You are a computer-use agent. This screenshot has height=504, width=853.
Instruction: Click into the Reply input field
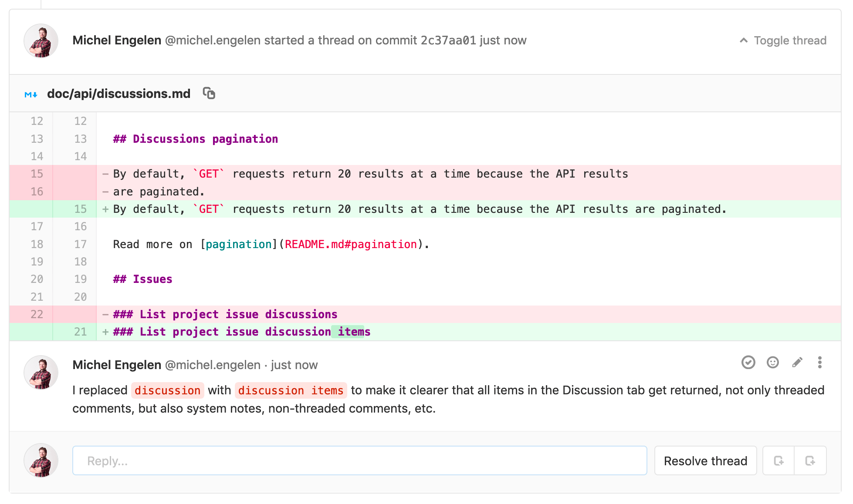click(359, 461)
